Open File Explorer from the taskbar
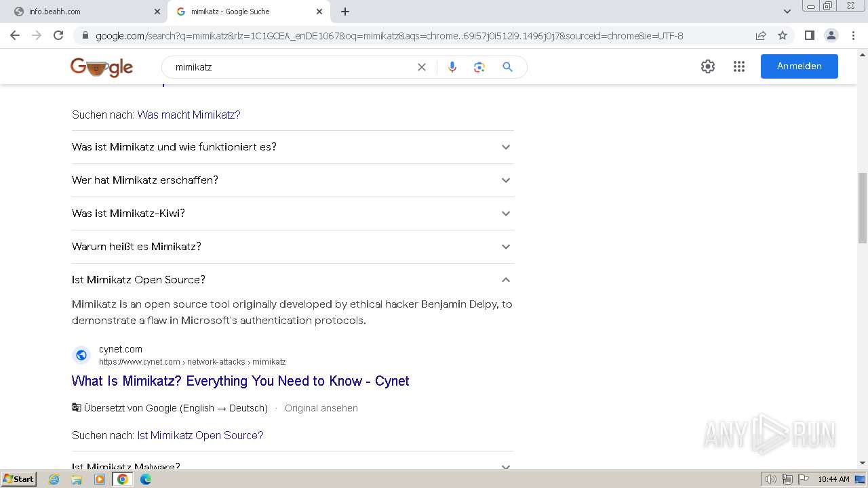The image size is (868, 488). [77, 479]
